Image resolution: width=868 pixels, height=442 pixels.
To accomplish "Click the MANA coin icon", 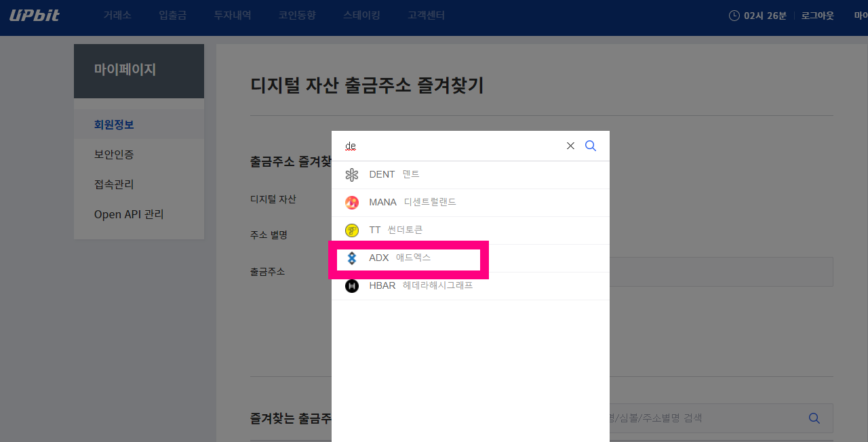I will point(351,203).
